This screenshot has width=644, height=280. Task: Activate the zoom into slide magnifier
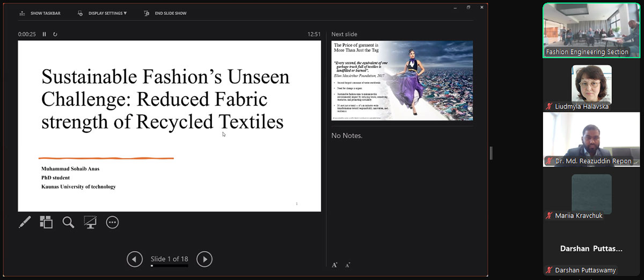coord(68,222)
